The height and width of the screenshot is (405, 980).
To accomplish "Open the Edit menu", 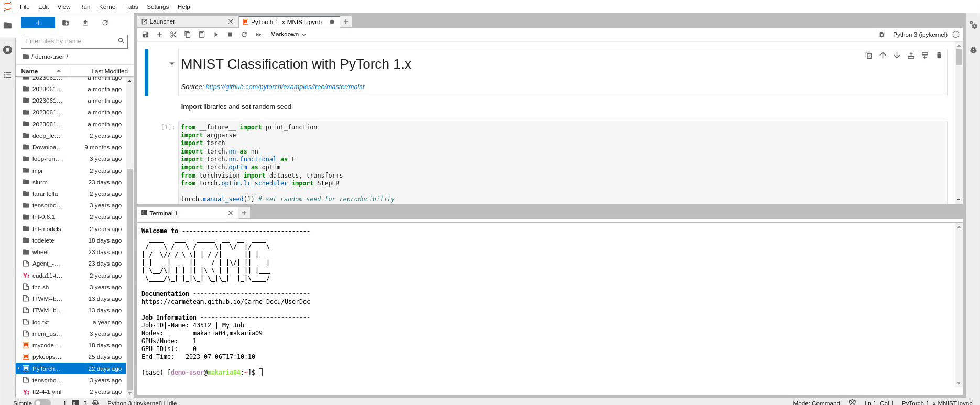I will pos(43,7).
